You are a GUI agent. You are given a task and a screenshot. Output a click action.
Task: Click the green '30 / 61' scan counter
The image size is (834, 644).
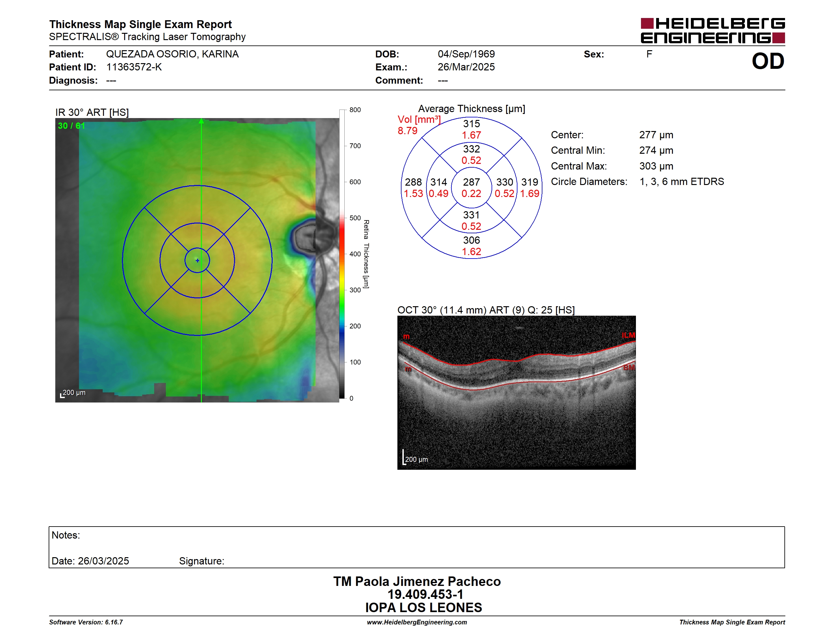[71, 126]
